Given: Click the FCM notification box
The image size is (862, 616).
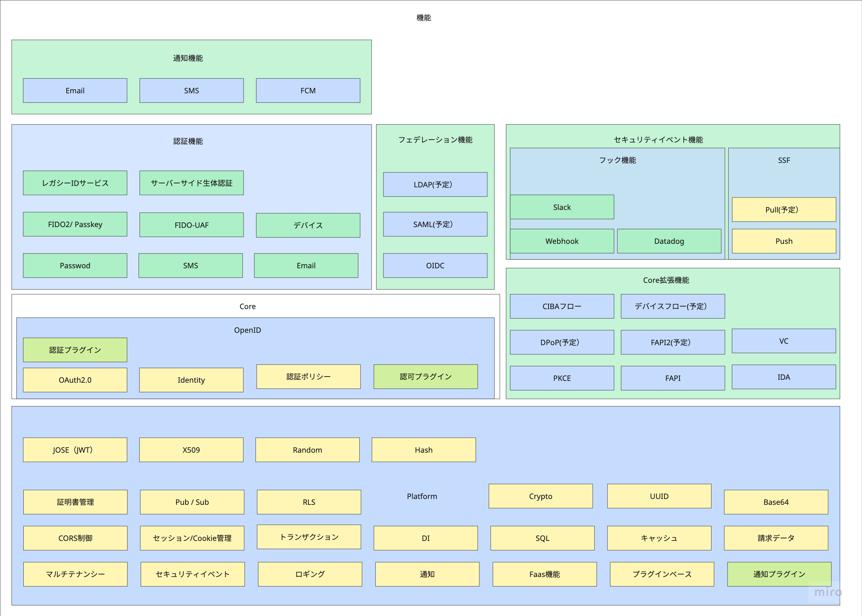Looking at the screenshot, I should 308,91.
